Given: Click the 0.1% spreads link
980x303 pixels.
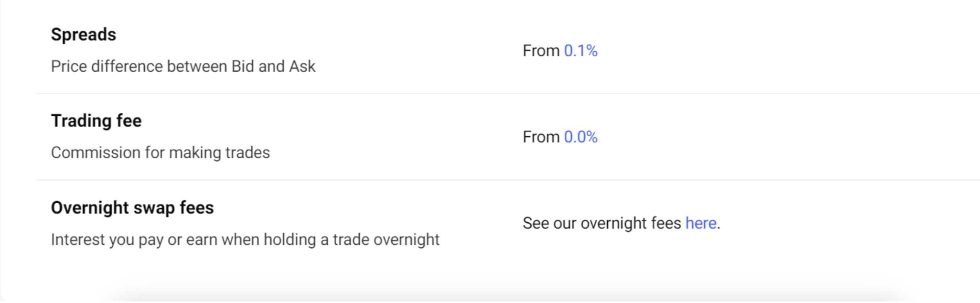Looking at the screenshot, I should 580,51.
